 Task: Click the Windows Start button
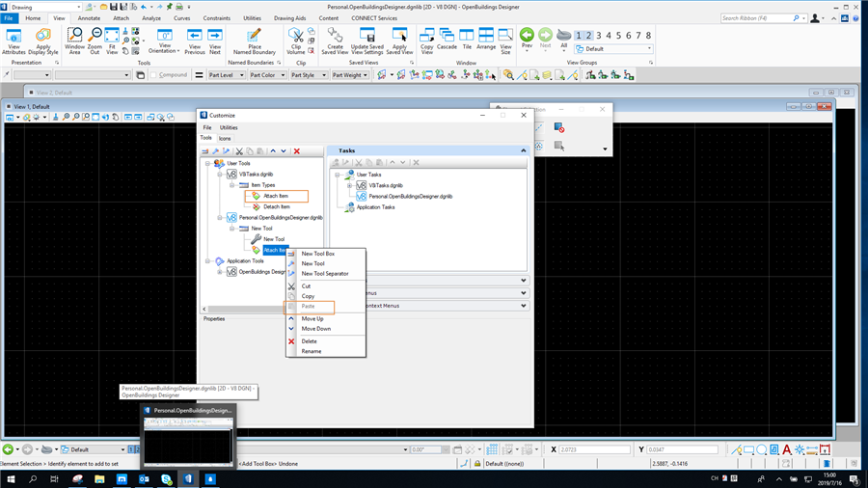click(x=11, y=478)
